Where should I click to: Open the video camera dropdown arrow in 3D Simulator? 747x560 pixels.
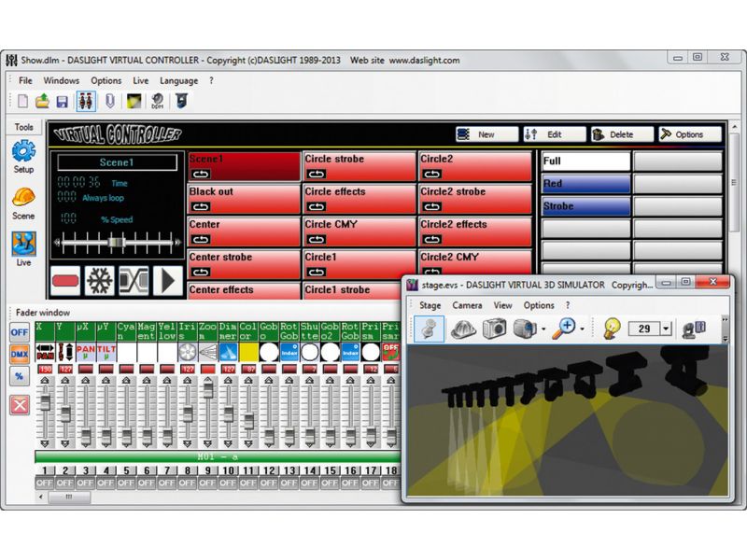coord(543,329)
